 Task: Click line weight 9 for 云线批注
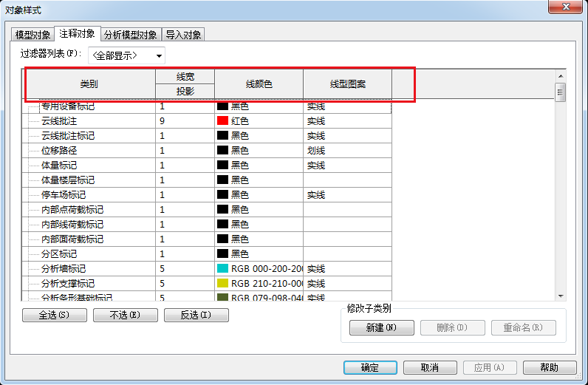185,121
